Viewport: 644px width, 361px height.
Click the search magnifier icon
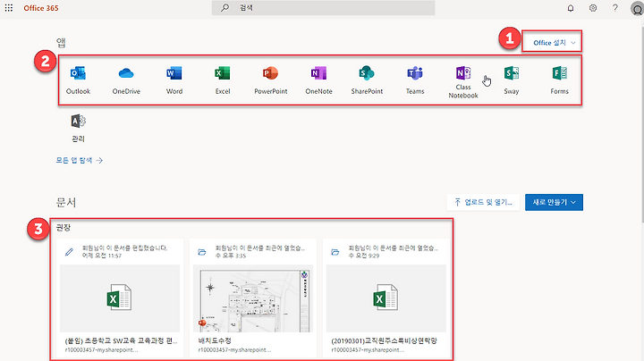pyautogui.click(x=225, y=8)
